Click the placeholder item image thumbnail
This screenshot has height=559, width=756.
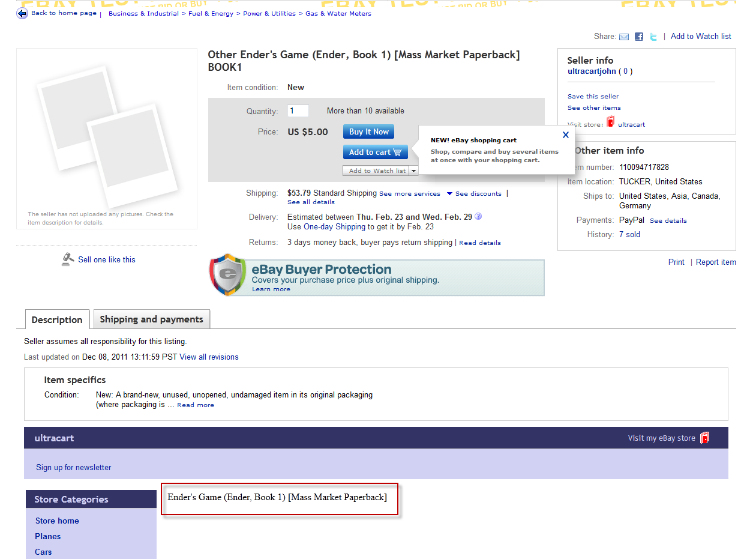click(x=107, y=137)
